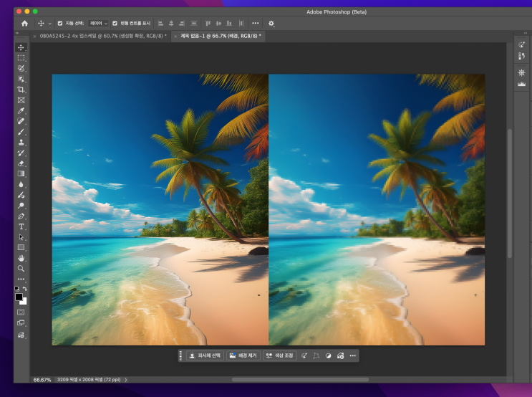Click the foreground black color swatch

tap(19, 297)
